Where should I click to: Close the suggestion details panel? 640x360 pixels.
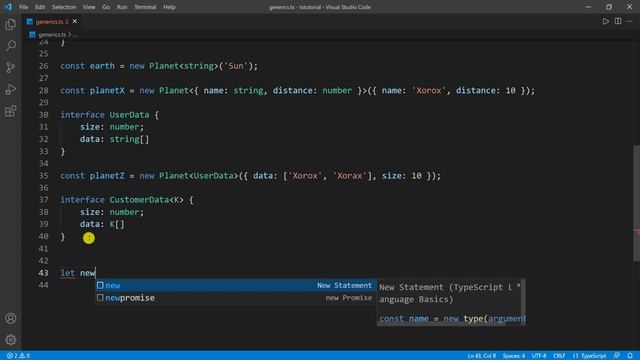point(518,285)
